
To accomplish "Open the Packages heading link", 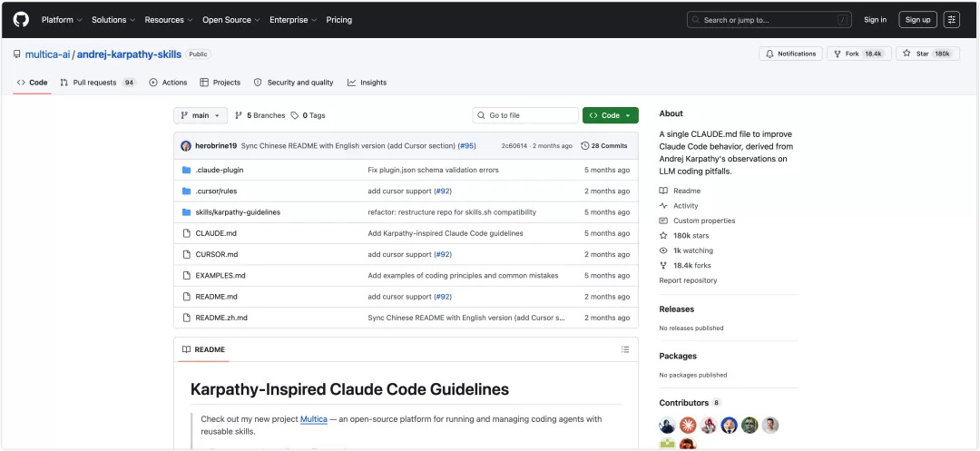I will point(678,356).
